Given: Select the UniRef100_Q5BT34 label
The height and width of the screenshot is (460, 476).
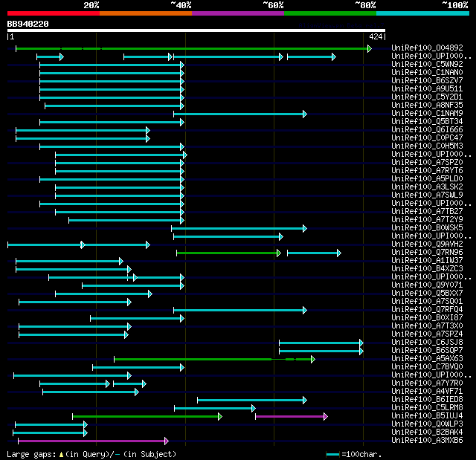Looking at the screenshot, I should tap(427, 121).
